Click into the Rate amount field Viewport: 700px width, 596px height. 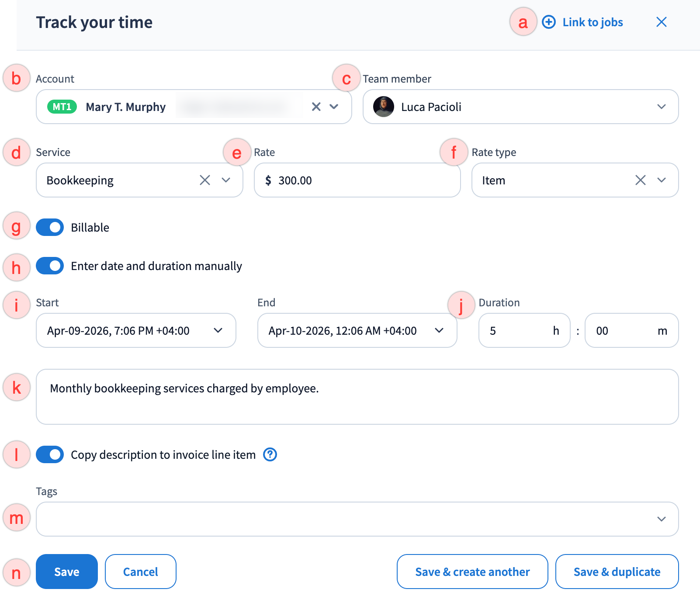tap(363, 180)
